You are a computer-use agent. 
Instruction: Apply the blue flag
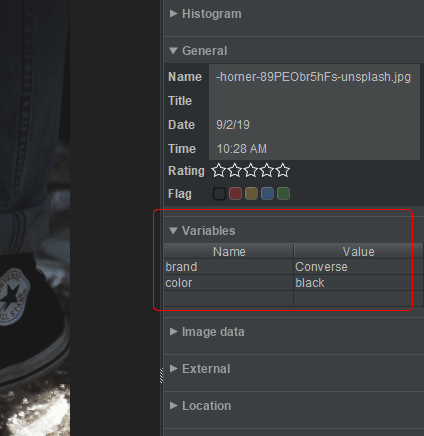coord(267,194)
